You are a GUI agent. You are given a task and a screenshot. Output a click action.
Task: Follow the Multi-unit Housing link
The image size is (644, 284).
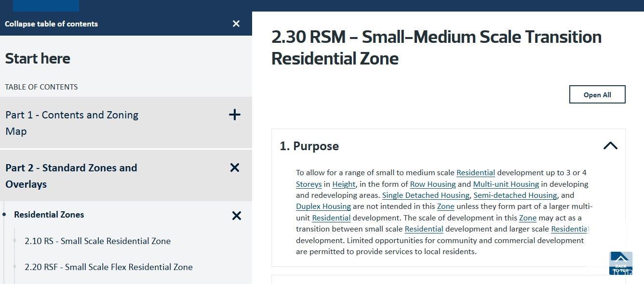pos(506,184)
